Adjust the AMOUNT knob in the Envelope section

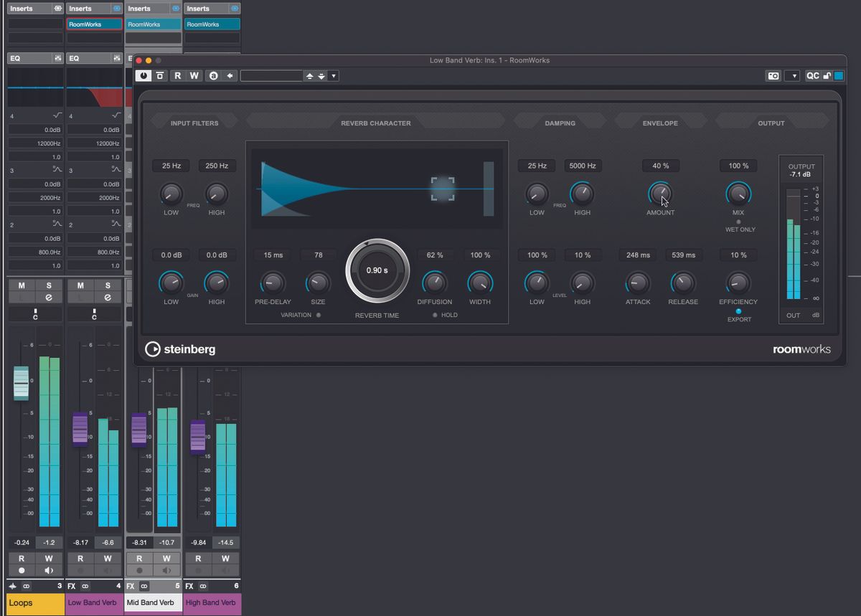tap(660, 194)
